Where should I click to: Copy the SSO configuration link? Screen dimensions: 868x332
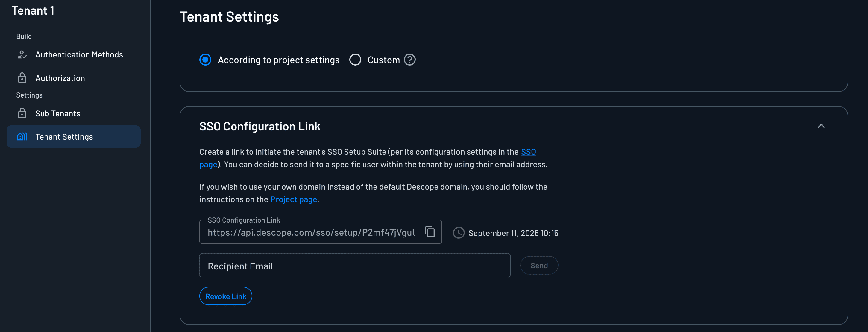pyautogui.click(x=430, y=232)
